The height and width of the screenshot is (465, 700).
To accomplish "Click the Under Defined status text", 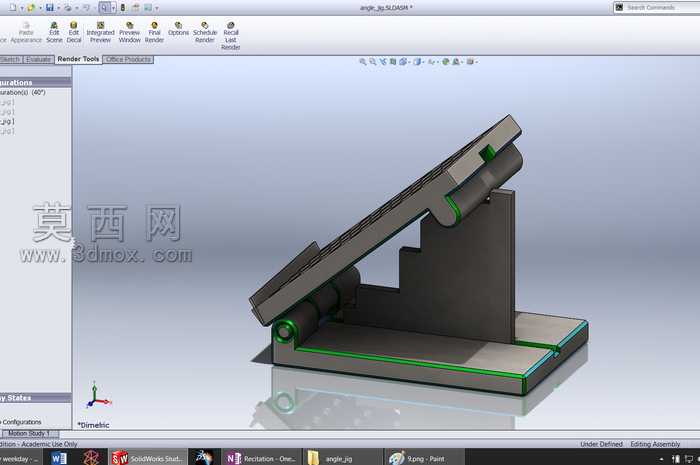I will click(x=601, y=444).
